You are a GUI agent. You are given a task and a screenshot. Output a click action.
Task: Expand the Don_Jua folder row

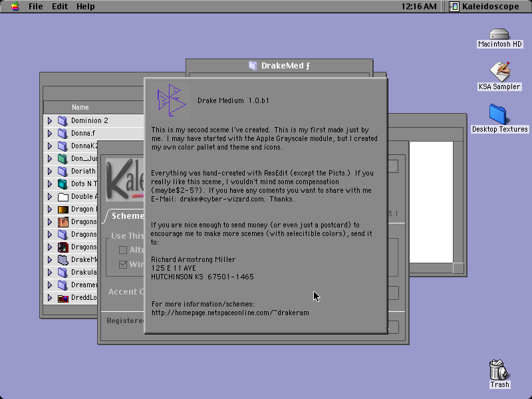click(x=49, y=158)
